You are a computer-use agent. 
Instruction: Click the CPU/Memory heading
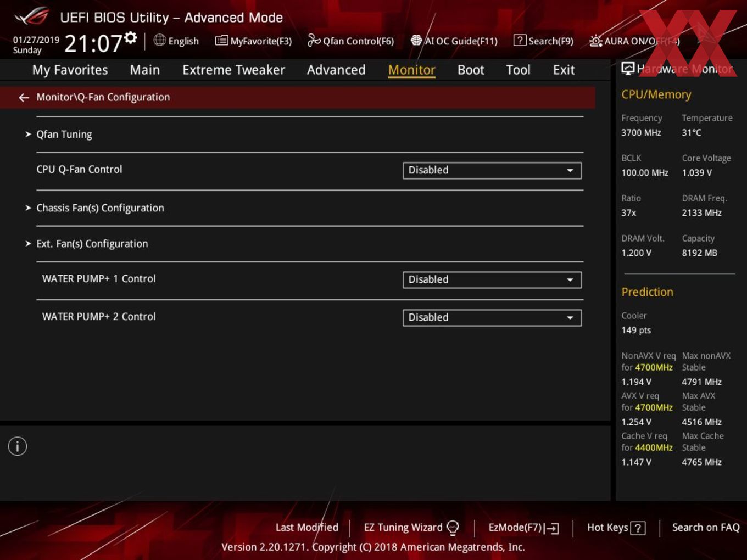point(656,94)
